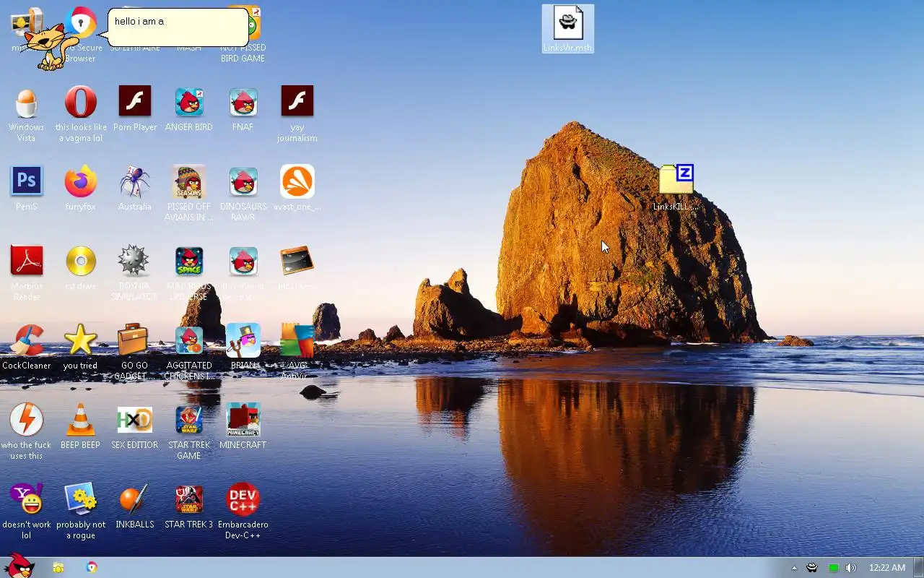
Task: Open the GO GO GADGET briefcase icon
Action: (134, 340)
